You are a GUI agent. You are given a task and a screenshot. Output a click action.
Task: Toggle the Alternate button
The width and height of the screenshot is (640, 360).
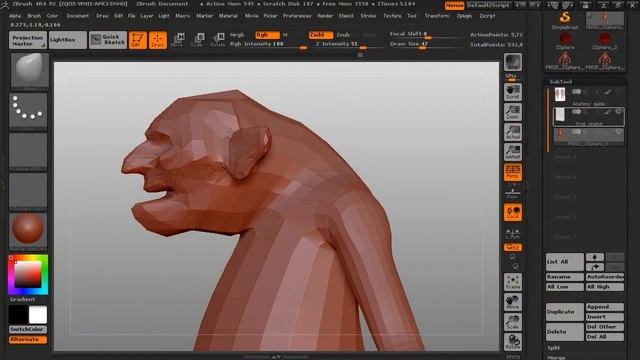(x=27, y=340)
